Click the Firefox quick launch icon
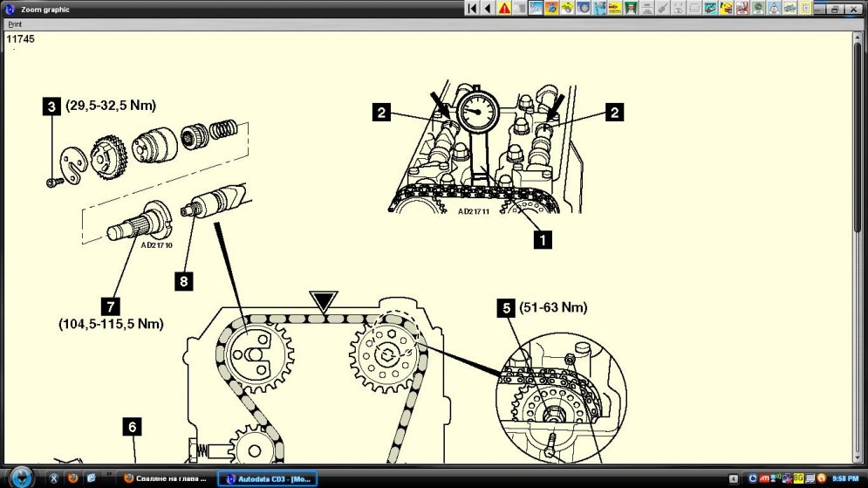 tap(72, 478)
